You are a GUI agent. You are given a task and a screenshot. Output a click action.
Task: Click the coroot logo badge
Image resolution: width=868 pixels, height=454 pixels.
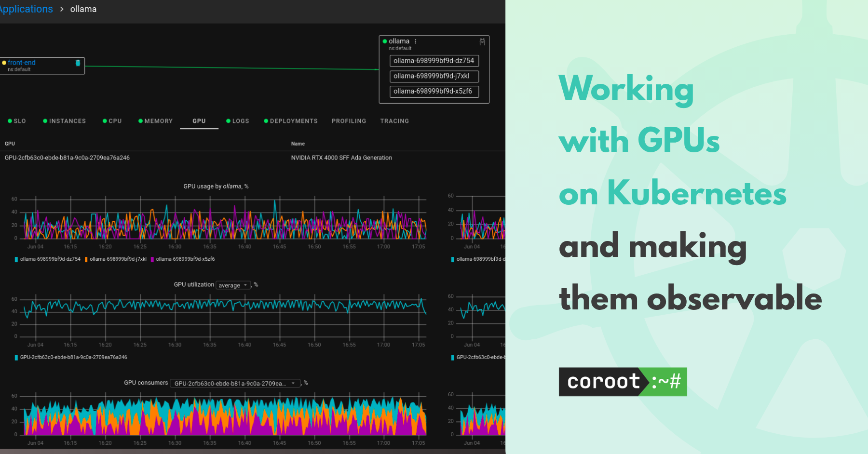click(x=623, y=382)
